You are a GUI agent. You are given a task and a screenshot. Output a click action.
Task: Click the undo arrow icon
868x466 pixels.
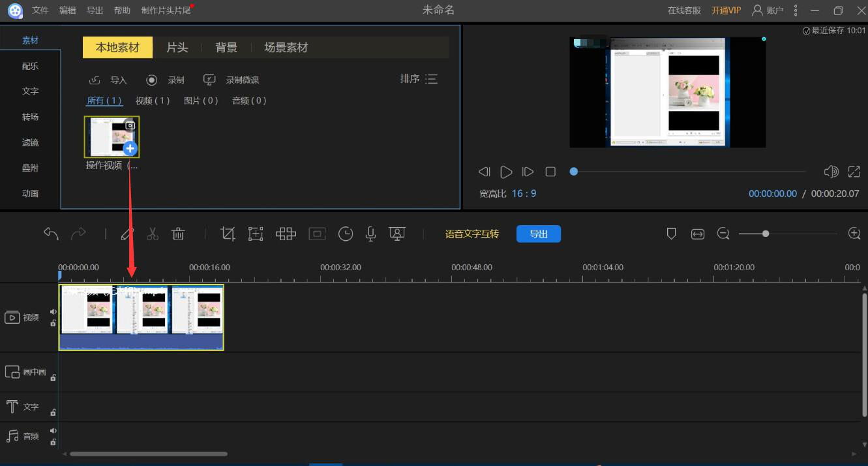(51, 234)
